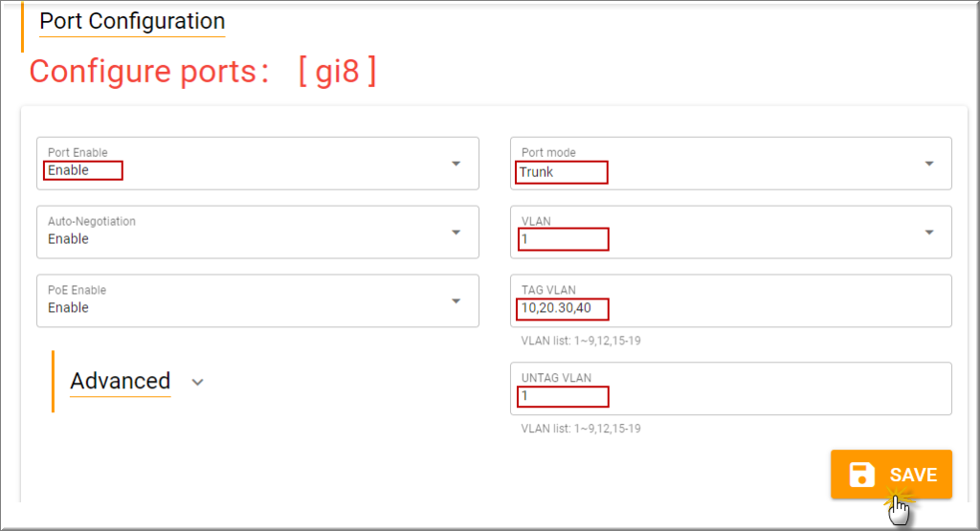Select the Port Configuration heading tab
Screen dimensions: 980x531
(x=132, y=21)
